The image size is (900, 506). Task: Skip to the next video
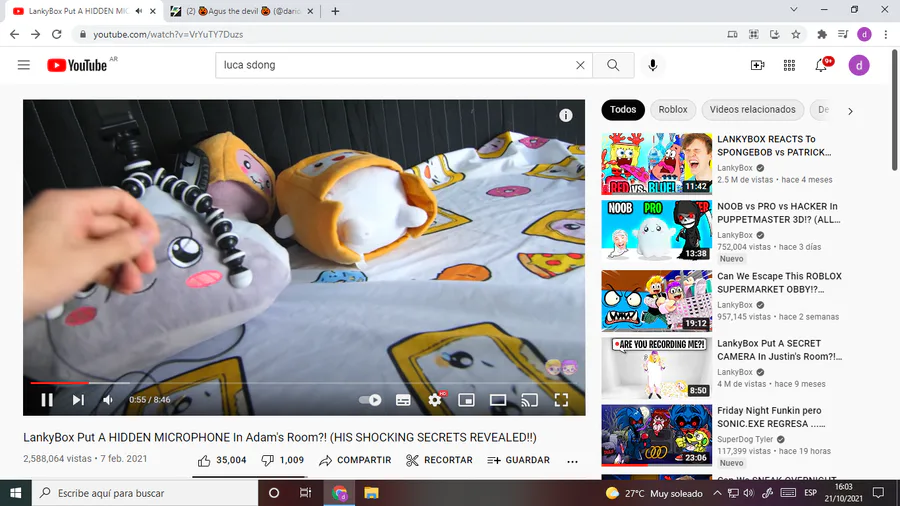tap(78, 400)
